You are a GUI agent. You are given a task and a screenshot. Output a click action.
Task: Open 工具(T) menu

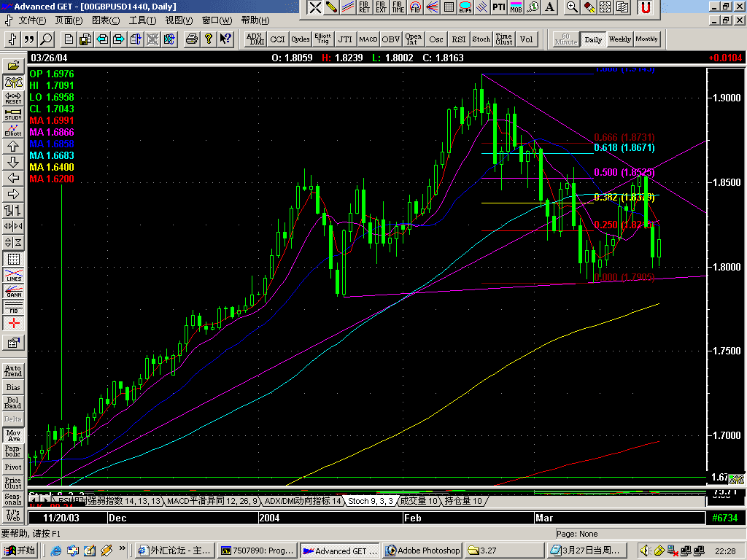tap(142, 20)
